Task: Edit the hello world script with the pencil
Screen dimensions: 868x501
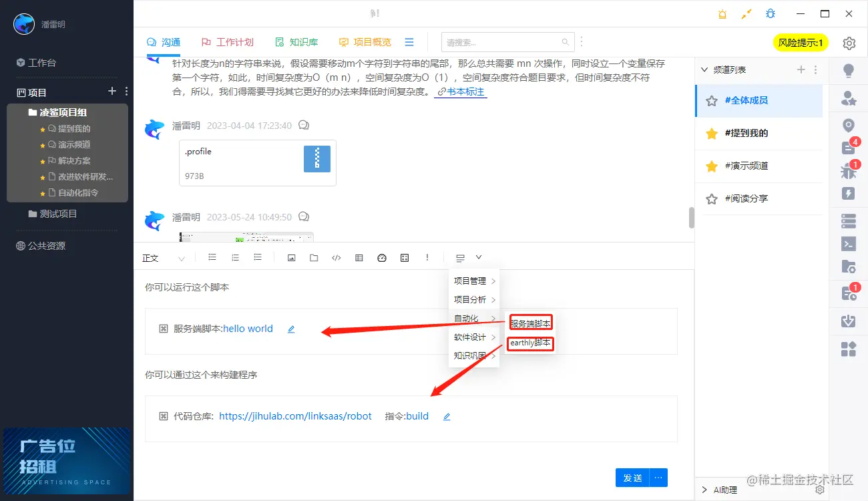Action: coord(291,329)
